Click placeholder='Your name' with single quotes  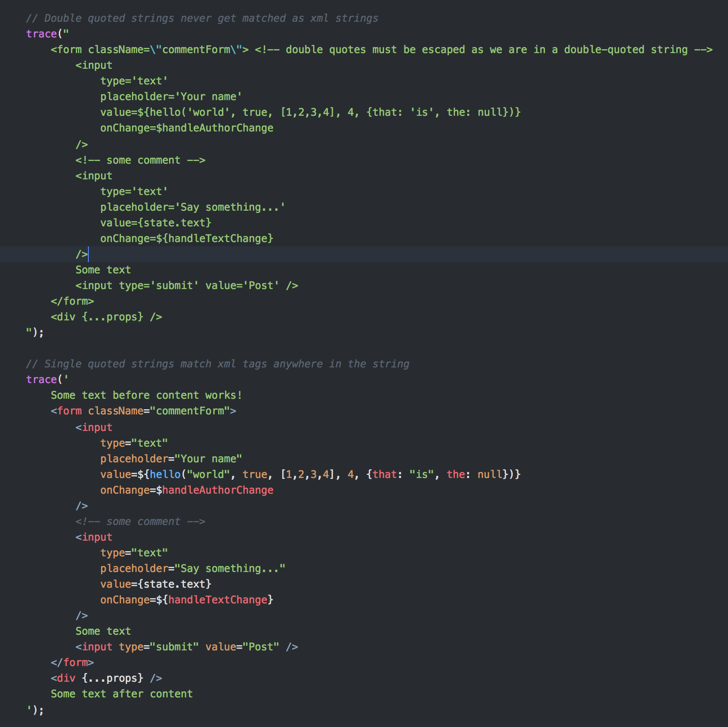pos(171,97)
